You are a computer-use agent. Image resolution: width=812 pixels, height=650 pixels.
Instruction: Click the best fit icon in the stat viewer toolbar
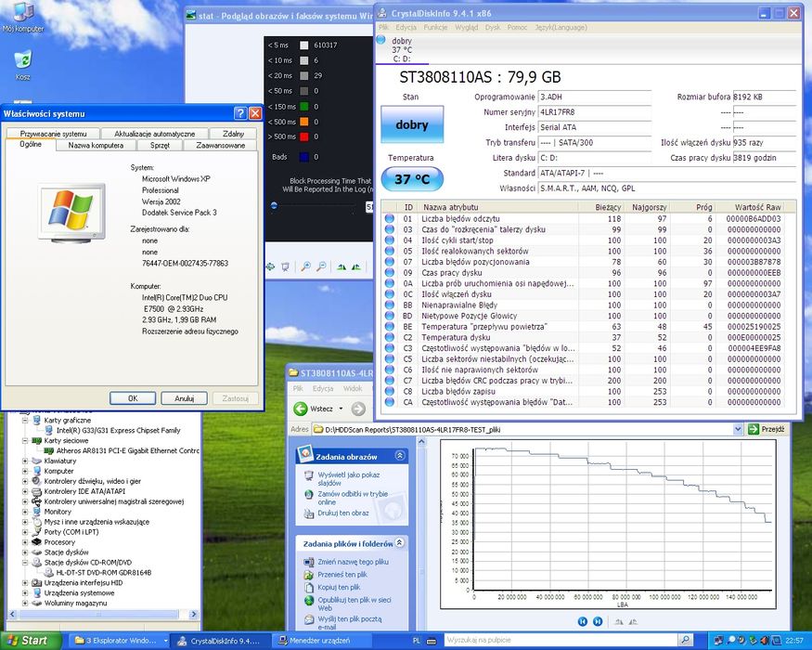270,266
